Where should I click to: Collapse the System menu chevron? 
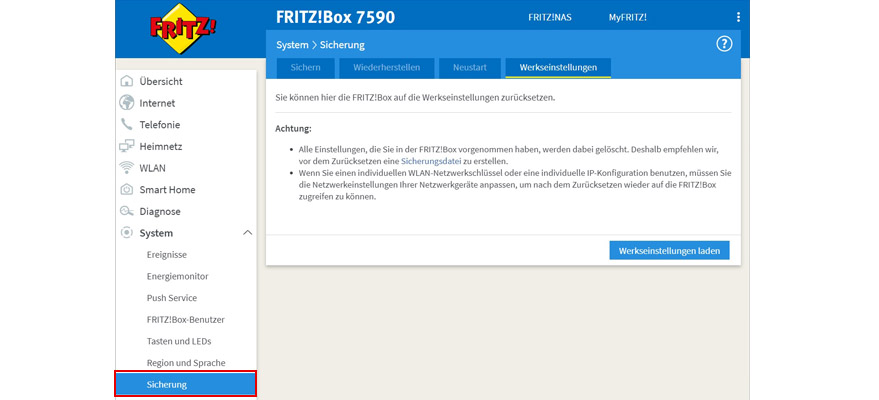(247, 233)
